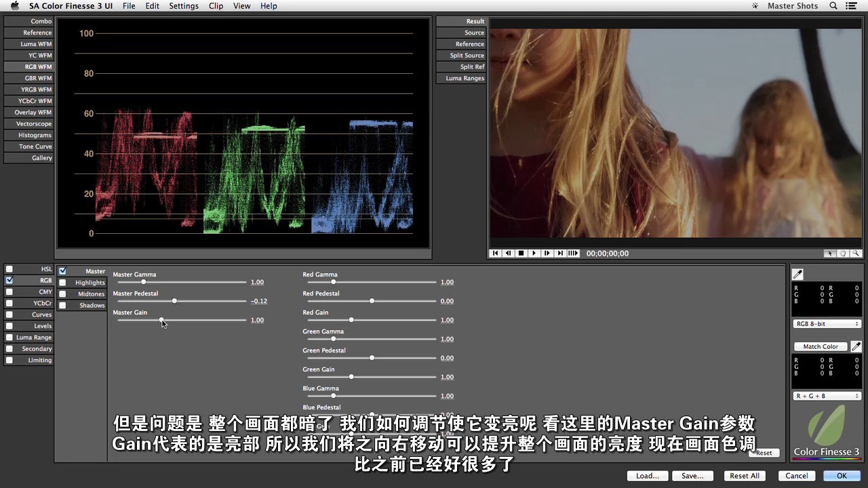Show the Split Source preview tab
Screen dimensions: 868x488
461,56
